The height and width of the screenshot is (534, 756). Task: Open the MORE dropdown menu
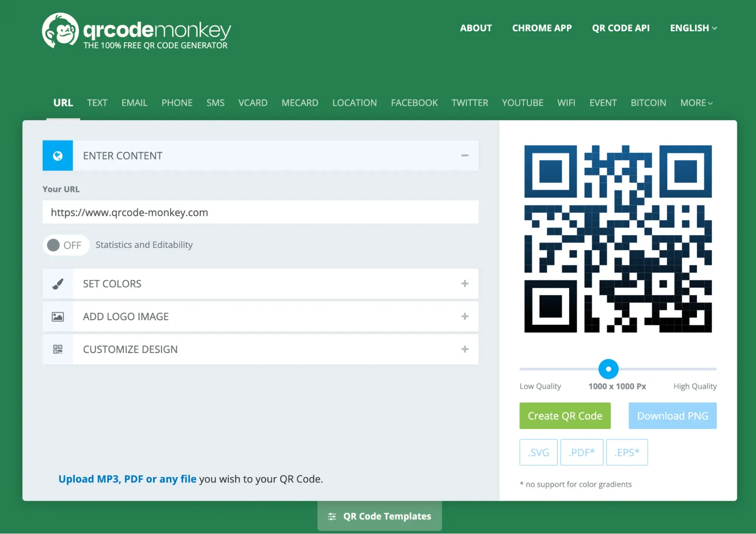coord(696,102)
